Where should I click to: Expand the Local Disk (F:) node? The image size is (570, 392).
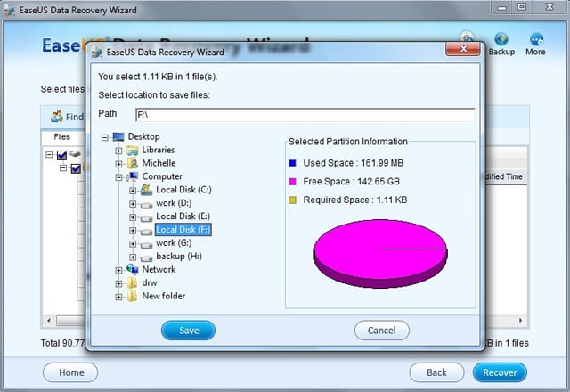click(x=133, y=231)
